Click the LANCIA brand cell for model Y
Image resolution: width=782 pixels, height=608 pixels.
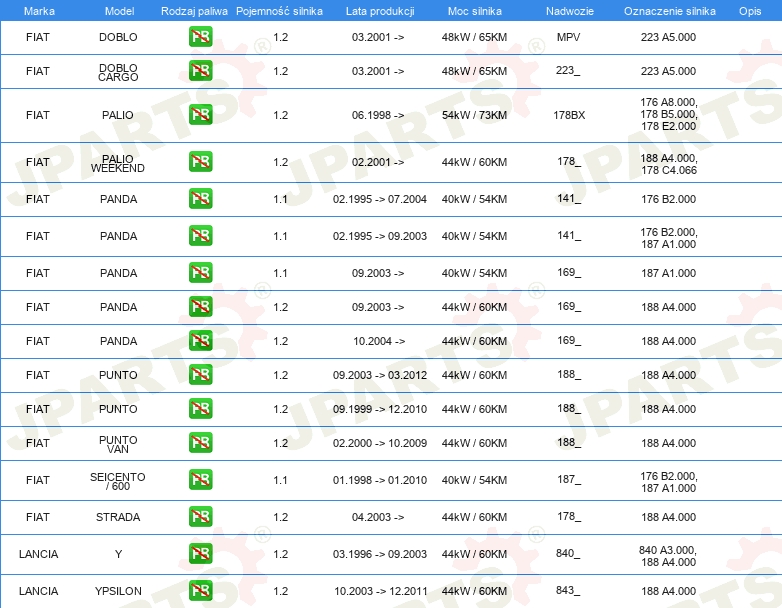click(x=38, y=554)
